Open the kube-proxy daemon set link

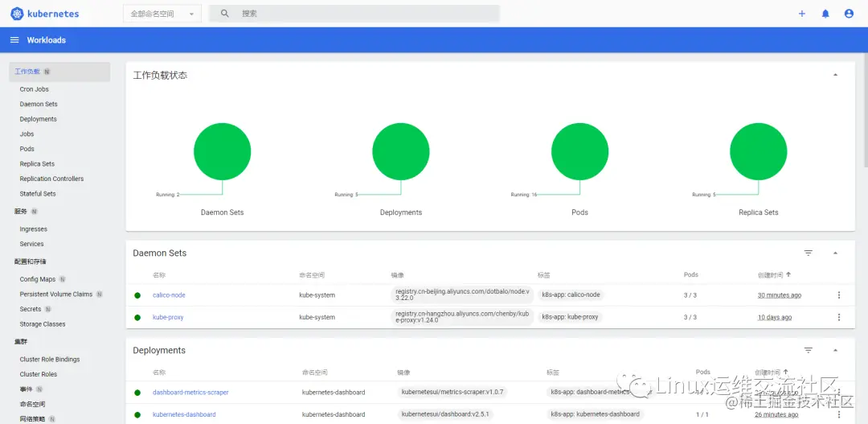(168, 318)
